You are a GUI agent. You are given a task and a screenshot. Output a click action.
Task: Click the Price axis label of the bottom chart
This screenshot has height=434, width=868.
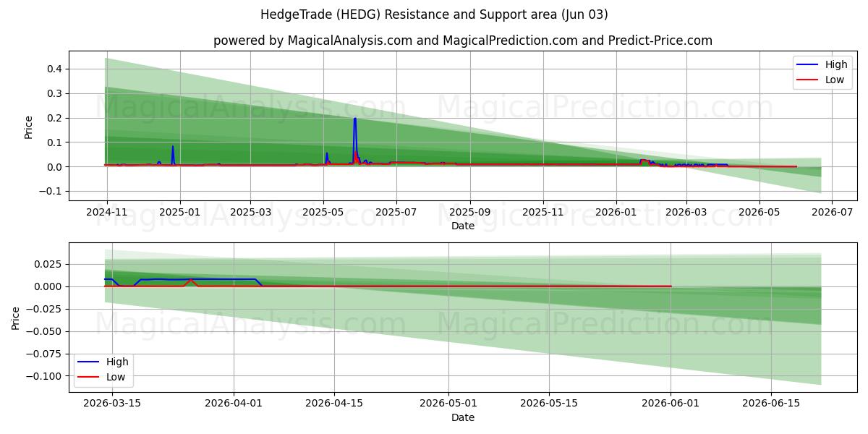click(x=16, y=318)
